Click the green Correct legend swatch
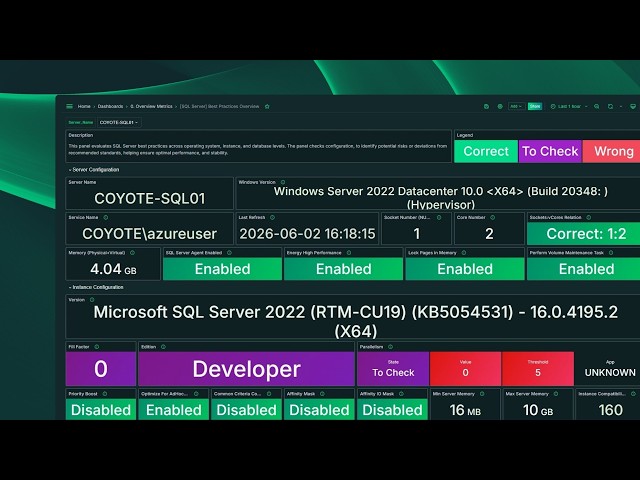 [486, 151]
